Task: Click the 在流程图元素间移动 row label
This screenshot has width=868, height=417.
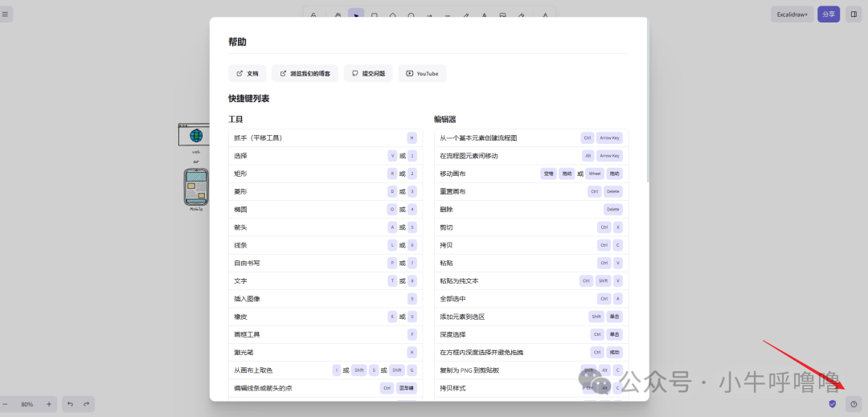Action: coord(469,156)
